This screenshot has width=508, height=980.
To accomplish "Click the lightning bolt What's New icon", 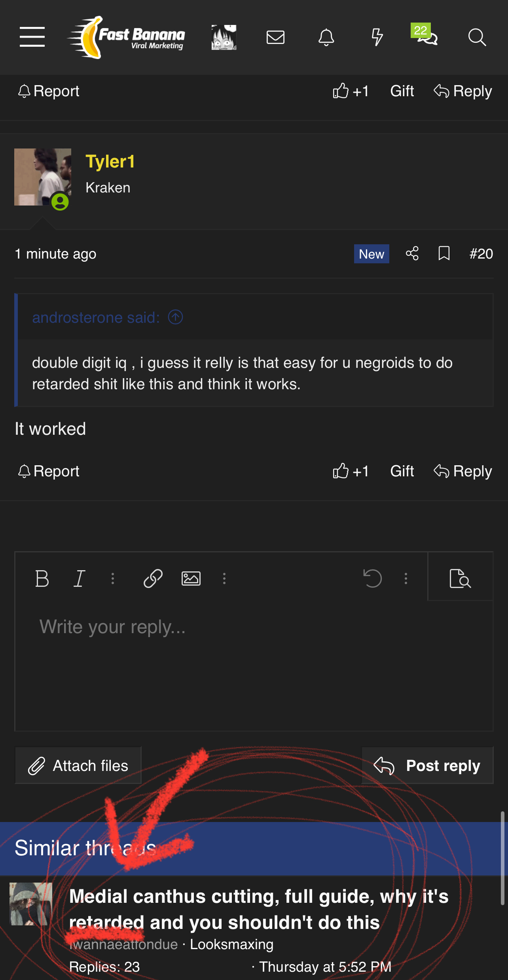I will (377, 37).
